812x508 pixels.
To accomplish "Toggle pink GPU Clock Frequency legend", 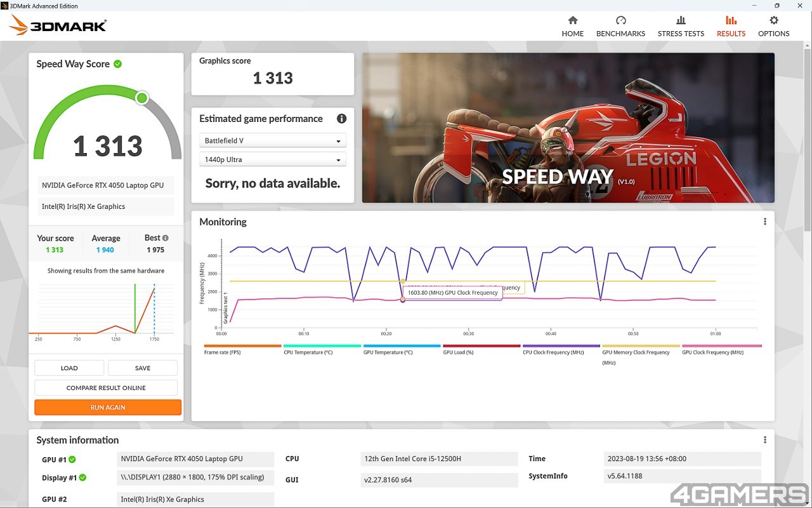I will click(721, 350).
